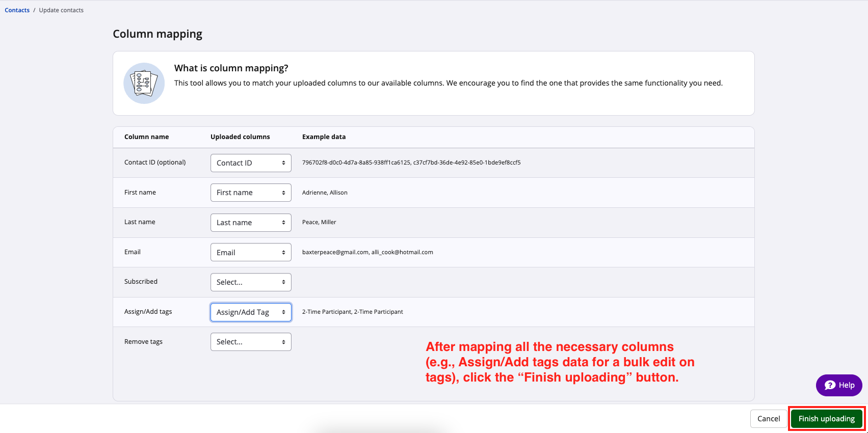
Task: Choose a column for Subscribed dropdown
Action: (x=251, y=282)
